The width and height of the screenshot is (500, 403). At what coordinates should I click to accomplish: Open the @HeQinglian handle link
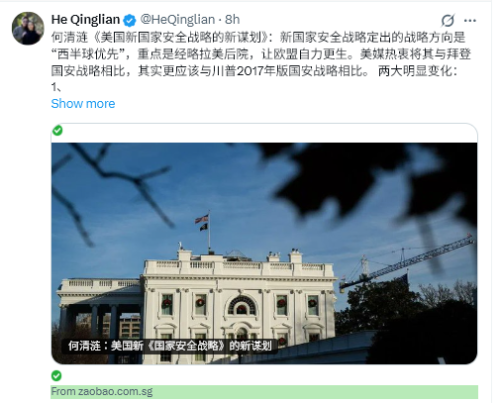[177, 20]
